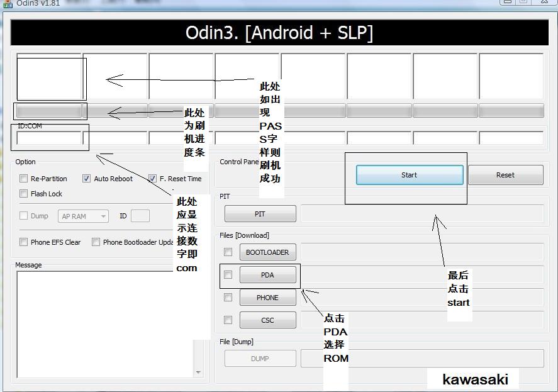The height and width of the screenshot is (392, 558).
Task: Select a bootloader file via BOOTLOADER button
Action: (267, 252)
